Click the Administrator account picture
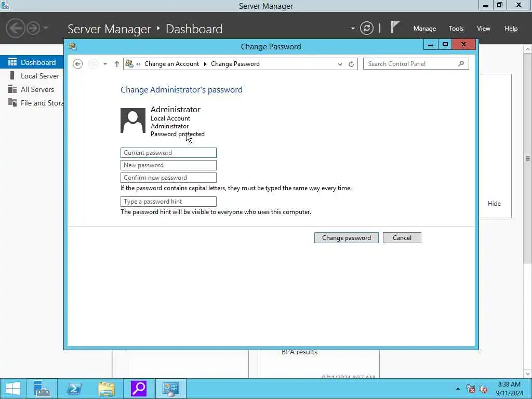The width and height of the screenshot is (532, 399). click(133, 121)
